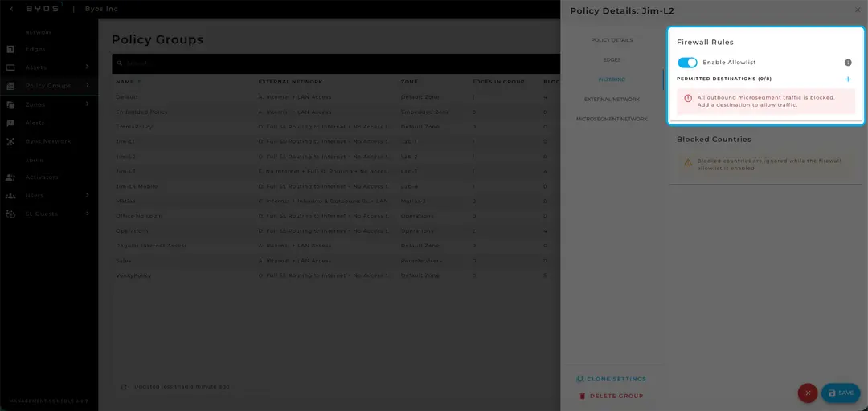Click the Activators sidebar icon

coord(10,177)
